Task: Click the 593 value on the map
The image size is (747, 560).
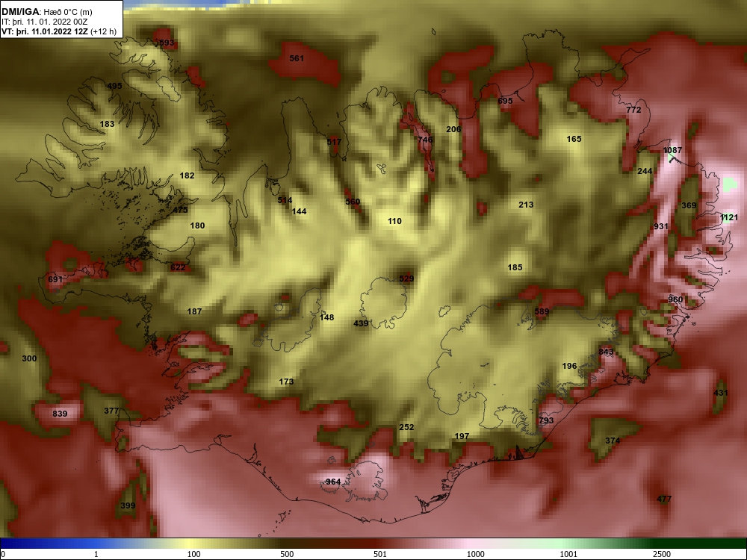Action: (167, 43)
